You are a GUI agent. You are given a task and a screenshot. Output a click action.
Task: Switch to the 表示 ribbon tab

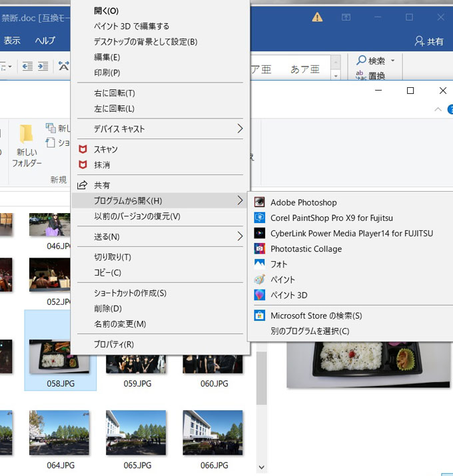[x=12, y=41]
